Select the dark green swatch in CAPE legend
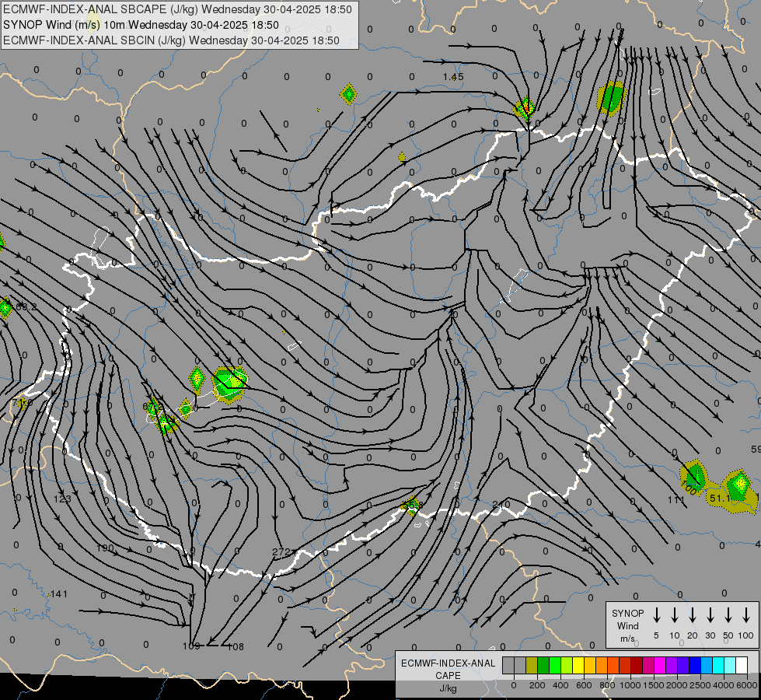Image resolution: width=761 pixels, height=700 pixels. (543, 666)
